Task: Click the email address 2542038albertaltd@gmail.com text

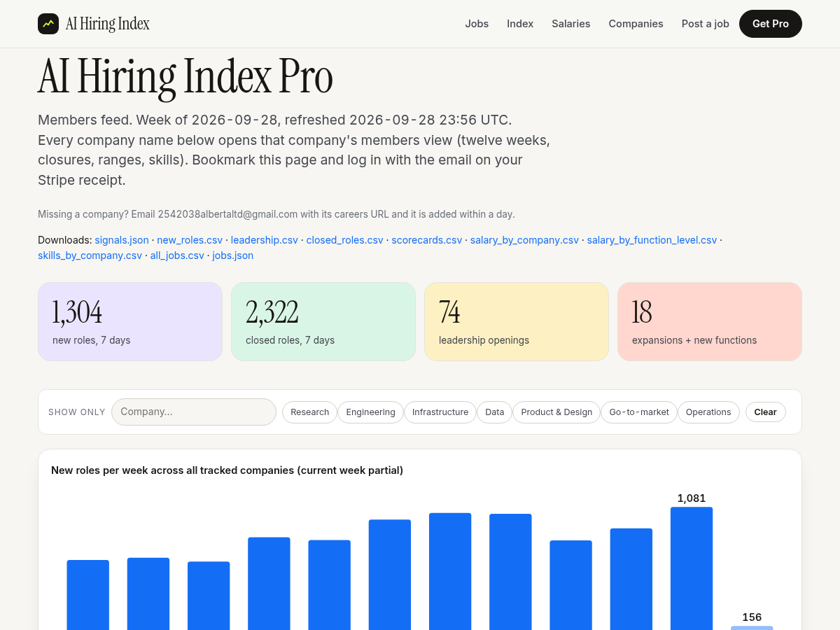Action: (x=227, y=214)
